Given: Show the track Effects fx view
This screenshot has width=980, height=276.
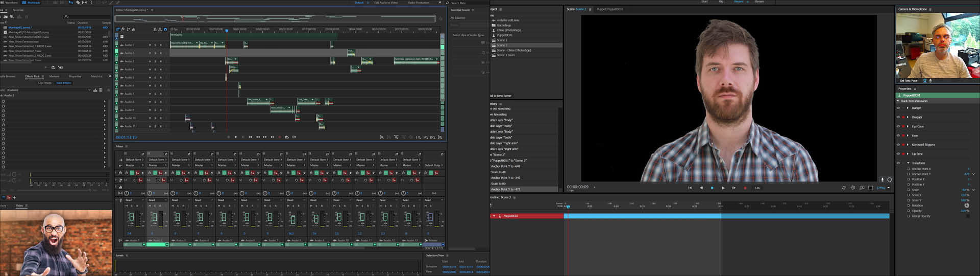Looking at the screenshot, I should click(123, 29).
